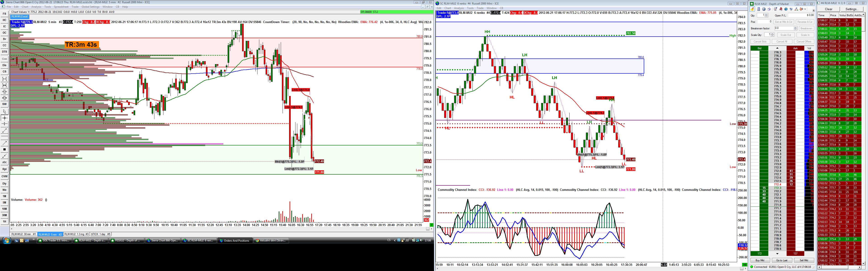Screen dimensions: 868x271
Task: Select the crosshair tool in left toolbar
Action: (x=4, y=118)
